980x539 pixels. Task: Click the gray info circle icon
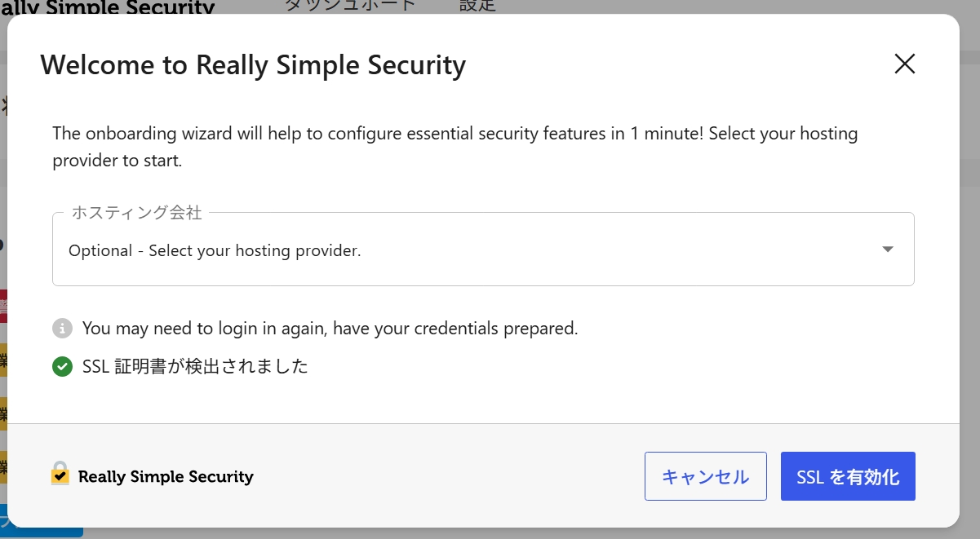click(62, 329)
